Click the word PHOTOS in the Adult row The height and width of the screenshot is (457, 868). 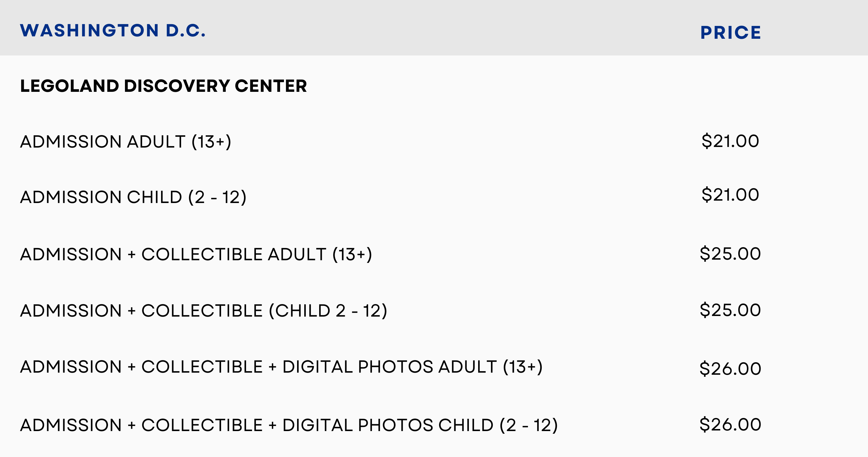tap(396, 367)
